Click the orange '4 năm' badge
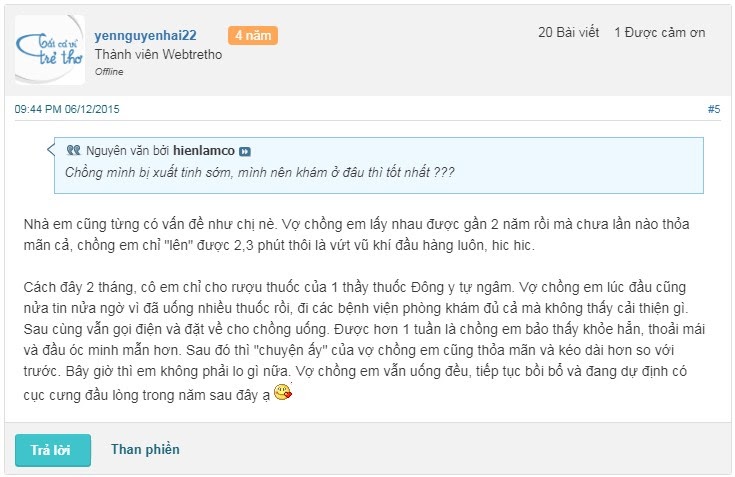Image resolution: width=735 pixels, height=477 pixels. coord(253,35)
